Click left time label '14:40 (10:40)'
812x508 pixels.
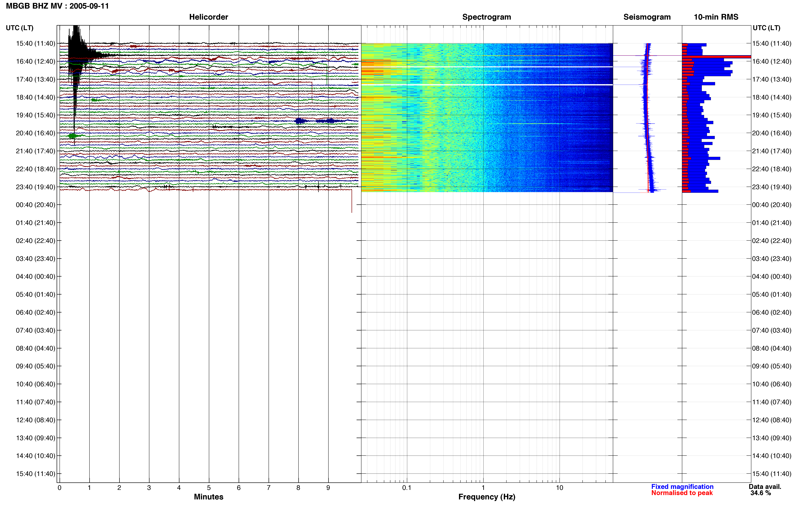[36, 456]
